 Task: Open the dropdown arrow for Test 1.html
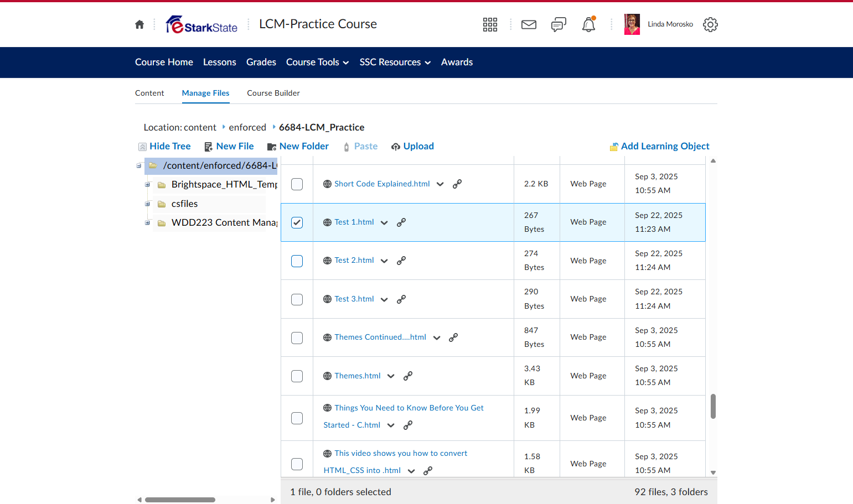point(384,223)
